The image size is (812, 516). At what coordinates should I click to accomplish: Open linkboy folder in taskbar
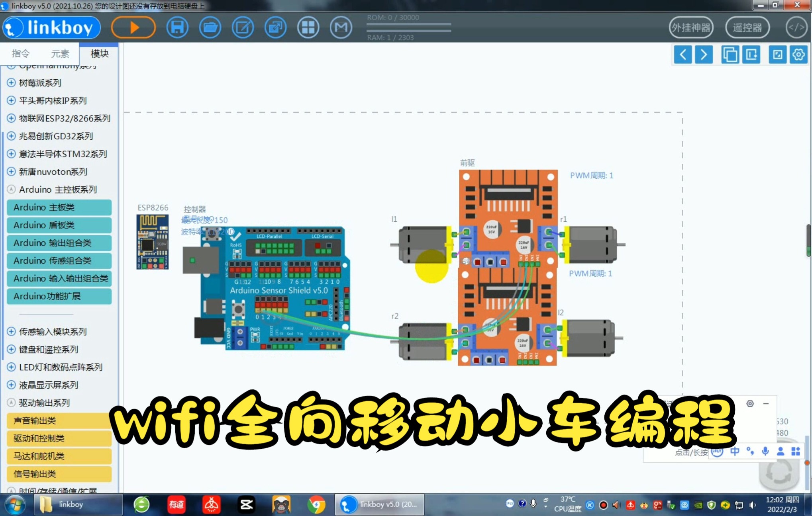click(78, 504)
